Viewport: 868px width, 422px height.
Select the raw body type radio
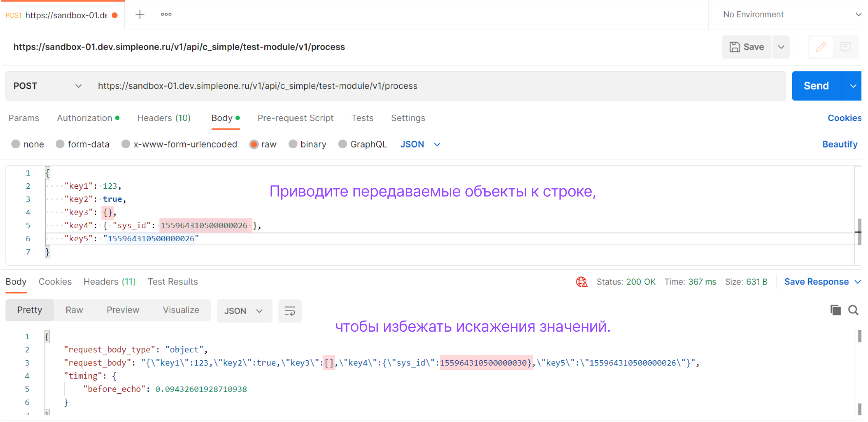coord(254,144)
